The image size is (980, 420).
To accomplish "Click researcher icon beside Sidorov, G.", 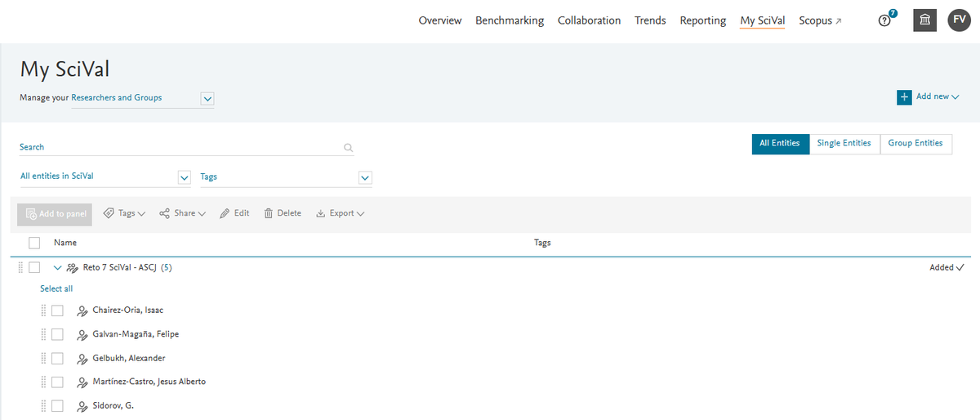I will (82, 406).
